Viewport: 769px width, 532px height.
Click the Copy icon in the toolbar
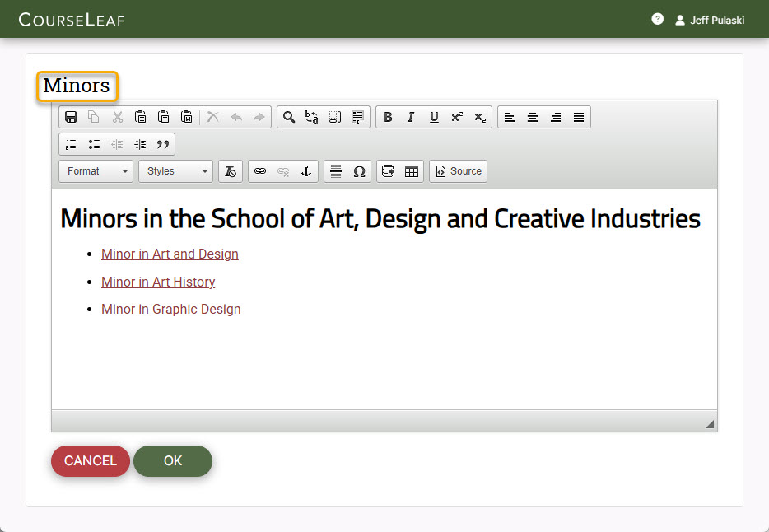[x=94, y=117]
